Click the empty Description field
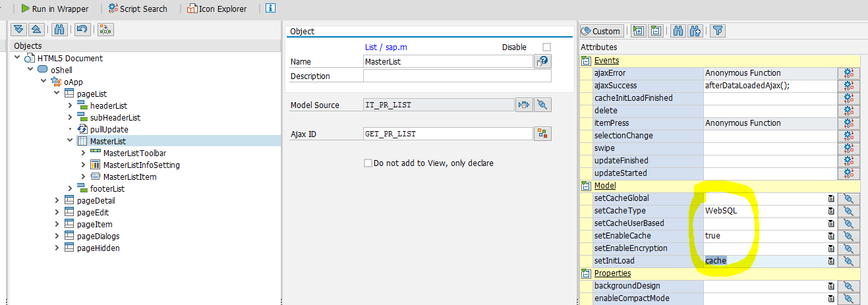The width and height of the screenshot is (868, 305). [457, 76]
